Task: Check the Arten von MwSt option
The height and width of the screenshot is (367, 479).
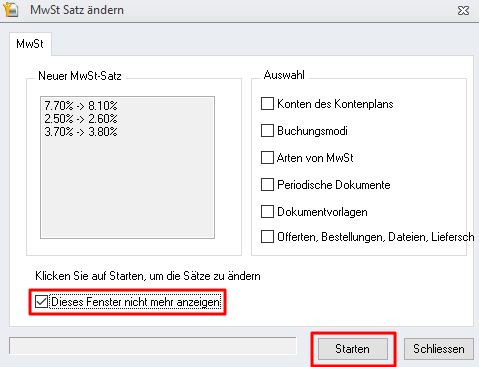Action: coord(267,158)
